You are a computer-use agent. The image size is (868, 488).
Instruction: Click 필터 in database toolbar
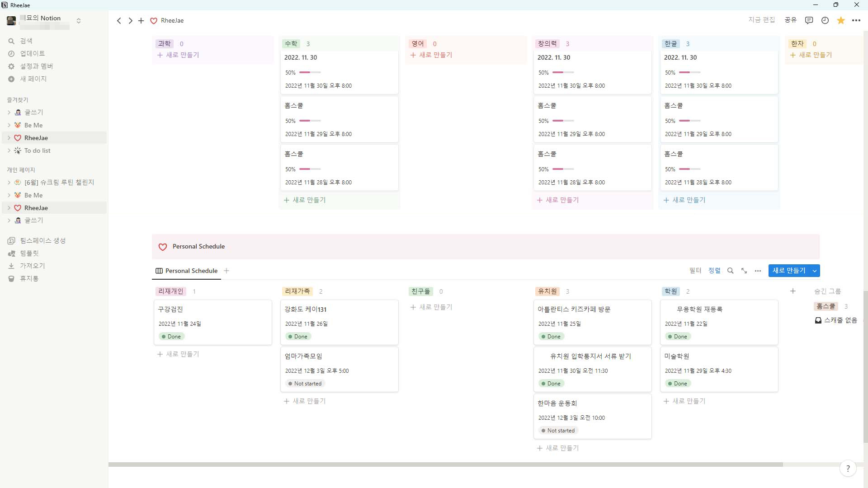click(x=695, y=271)
